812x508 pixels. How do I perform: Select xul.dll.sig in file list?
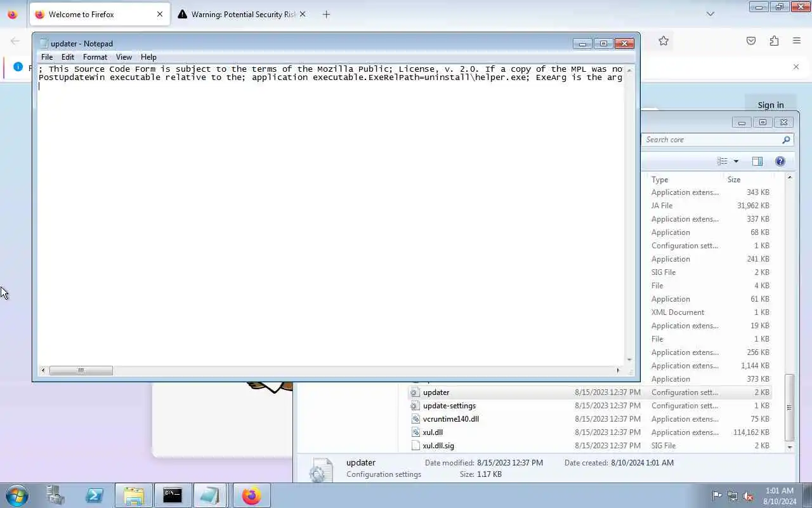590,446
